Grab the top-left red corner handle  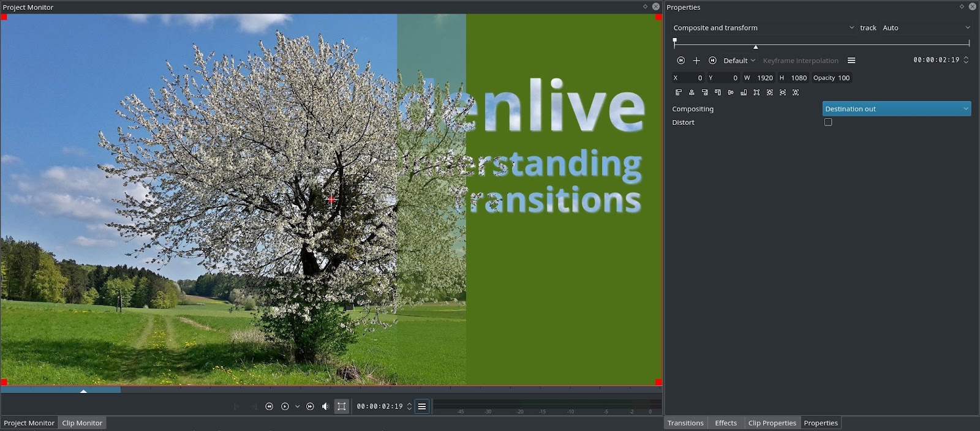(x=4, y=17)
